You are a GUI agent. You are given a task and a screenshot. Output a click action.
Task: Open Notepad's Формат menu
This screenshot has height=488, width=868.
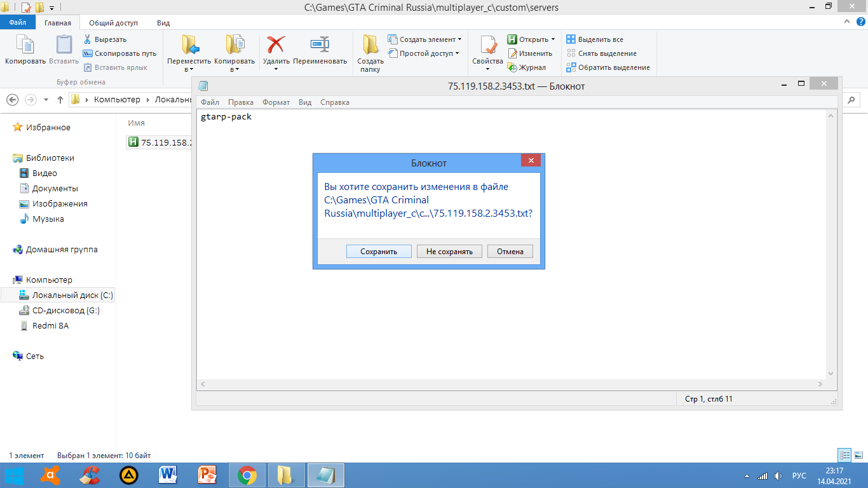pyautogui.click(x=276, y=102)
